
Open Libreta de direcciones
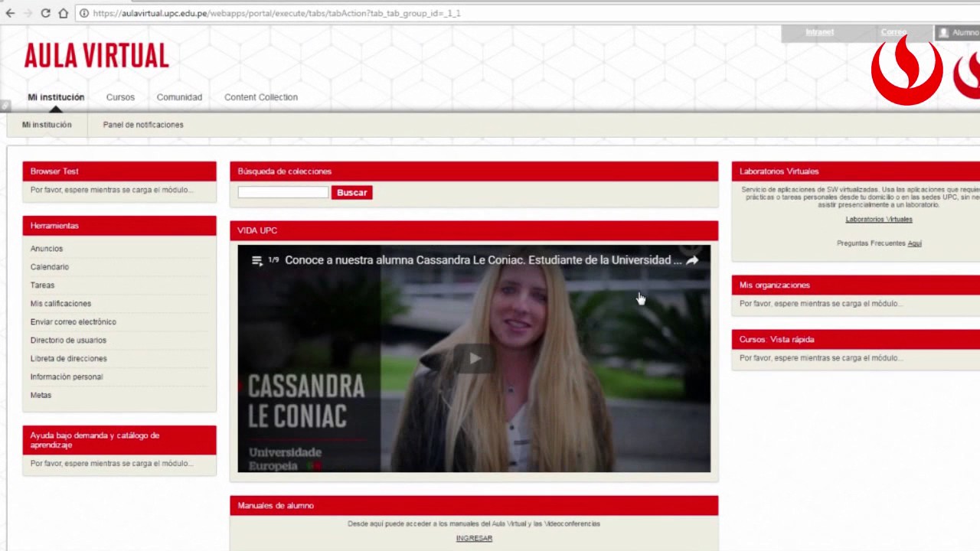pos(69,359)
